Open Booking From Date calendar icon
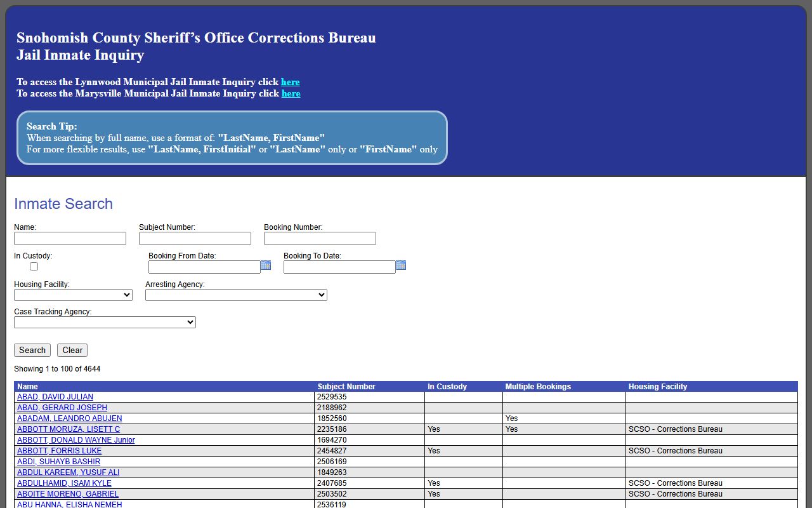Screen dimensions: 812x508 point(266,265)
